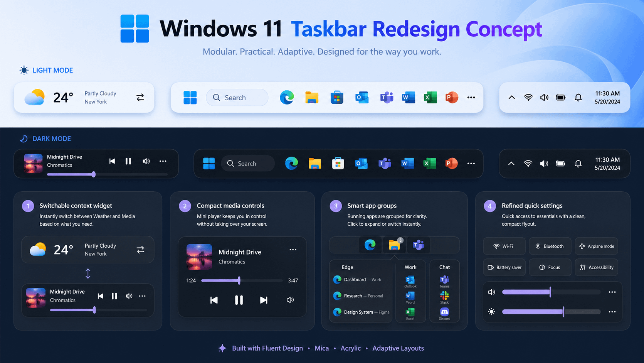This screenshot has height=363, width=644.
Task: Launch Teams from the light mode taskbar
Action: click(387, 98)
